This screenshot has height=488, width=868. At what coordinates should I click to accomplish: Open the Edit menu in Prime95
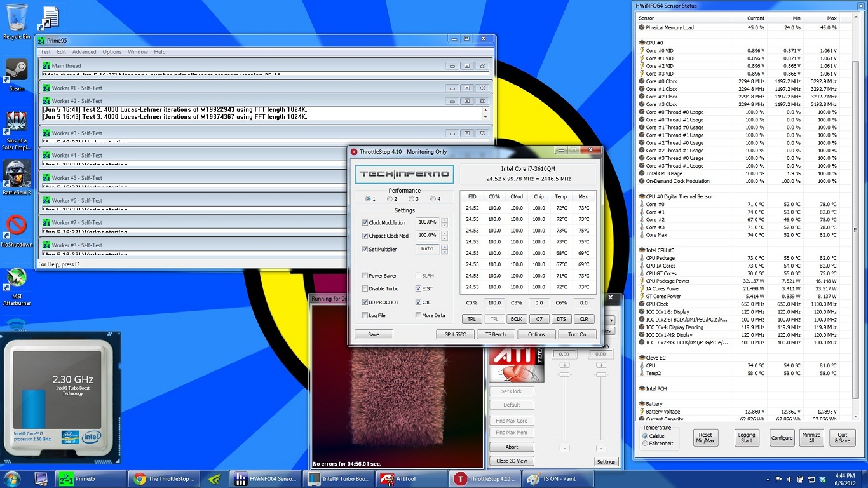[61, 52]
